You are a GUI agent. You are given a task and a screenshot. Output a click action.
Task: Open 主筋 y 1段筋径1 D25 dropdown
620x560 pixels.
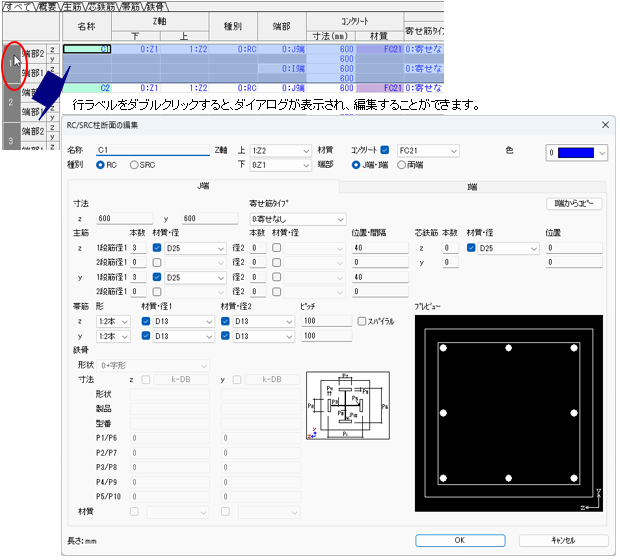pyautogui.click(x=195, y=278)
